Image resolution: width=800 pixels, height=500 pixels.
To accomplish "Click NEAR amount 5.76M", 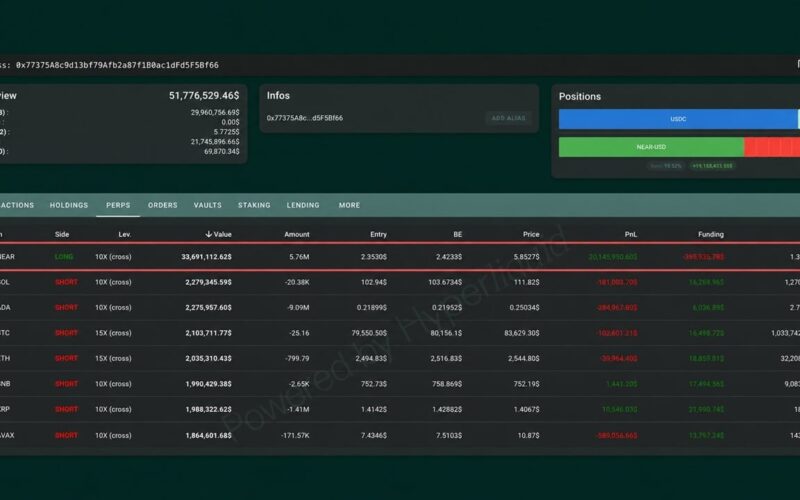I will click(299, 257).
